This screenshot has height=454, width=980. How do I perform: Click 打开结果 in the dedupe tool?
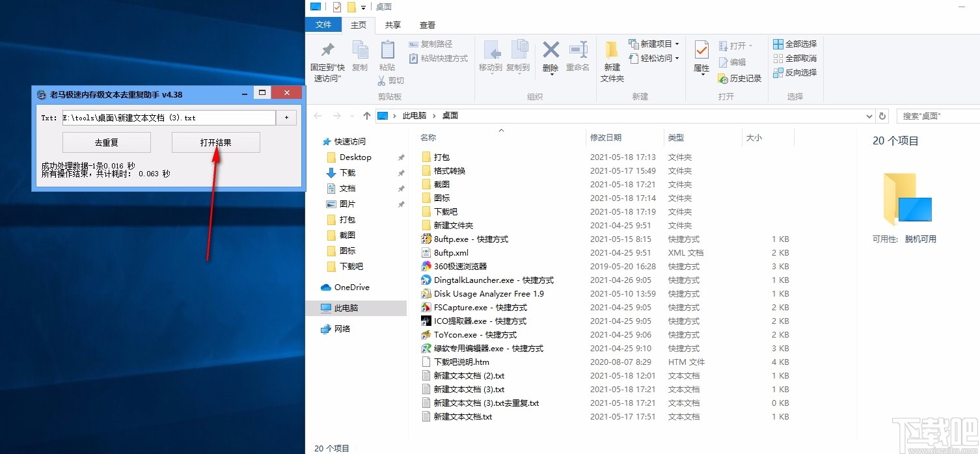coord(215,142)
